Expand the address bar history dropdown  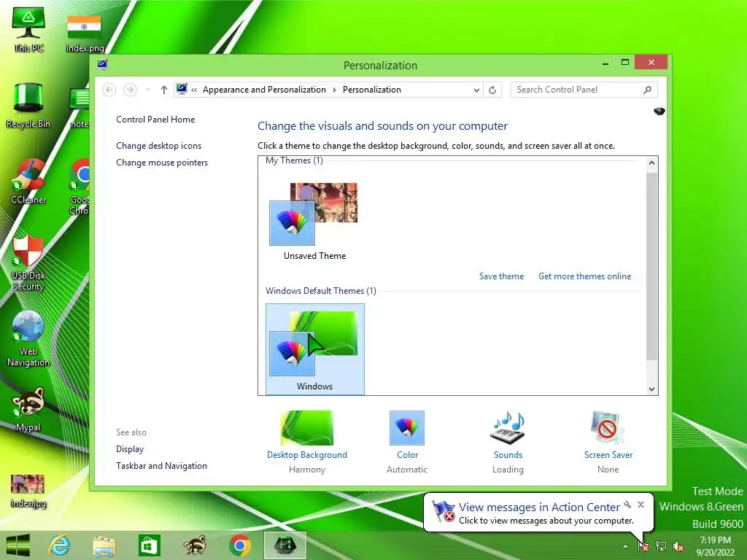tap(476, 90)
